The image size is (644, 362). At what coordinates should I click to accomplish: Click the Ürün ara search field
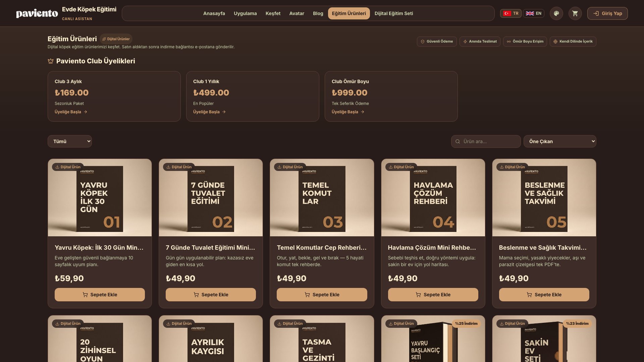click(486, 141)
